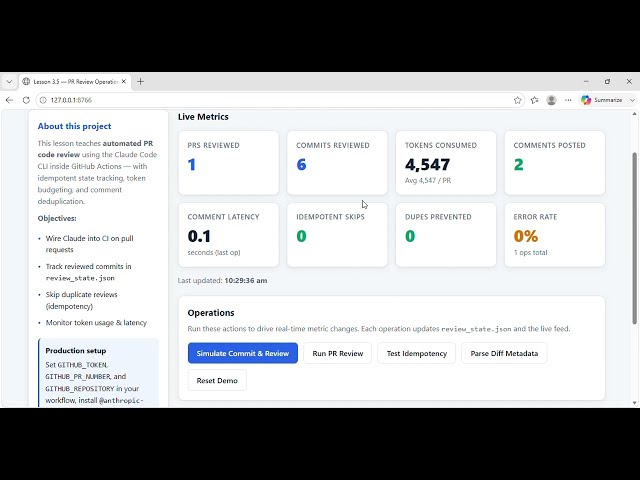This screenshot has width=640, height=480.
Task: Click the Reset Demo button
Action: (x=217, y=380)
